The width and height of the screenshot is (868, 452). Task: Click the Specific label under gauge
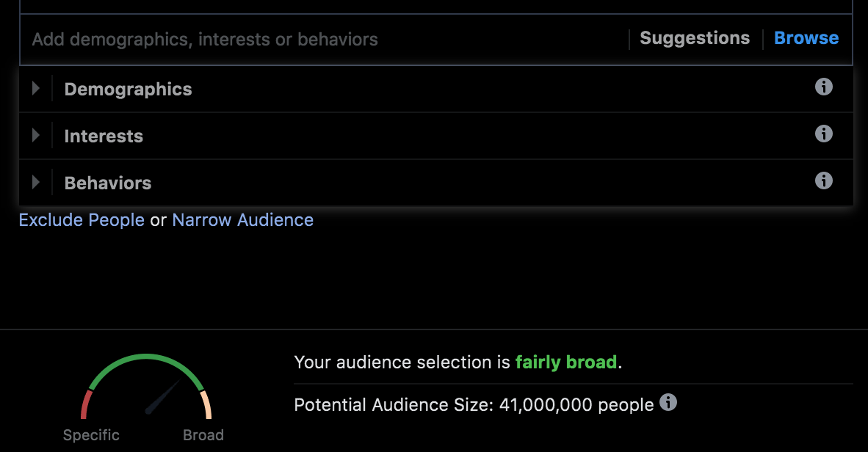[x=91, y=435]
